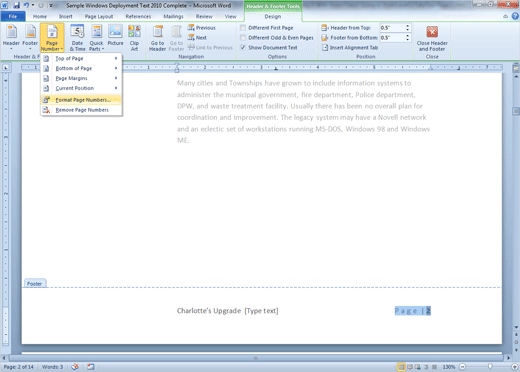Screen dimensions: 520x372
Task: Click Insert Alignment Tab
Action: tap(350, 48)
